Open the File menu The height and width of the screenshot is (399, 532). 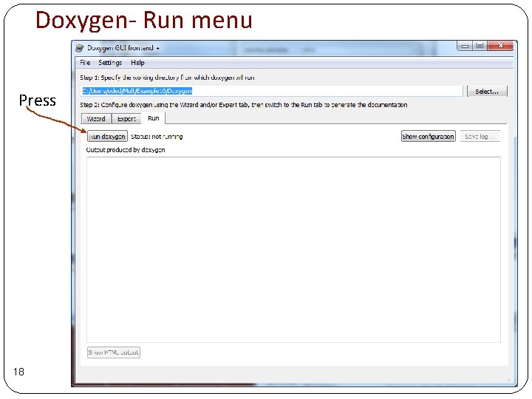(x=85, y=63)
